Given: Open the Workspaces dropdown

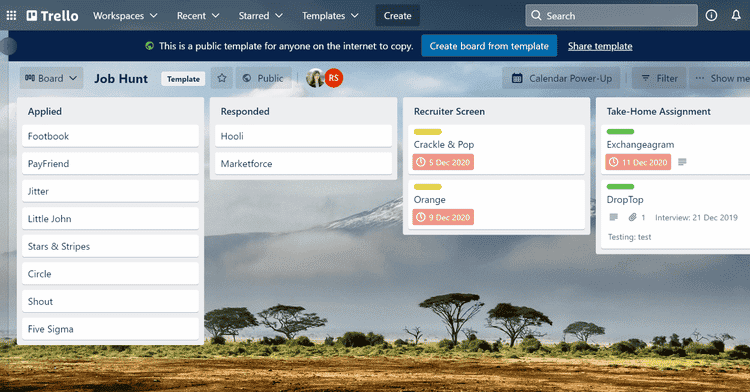Looking at the screenshot, I should [x=125, y=16].
